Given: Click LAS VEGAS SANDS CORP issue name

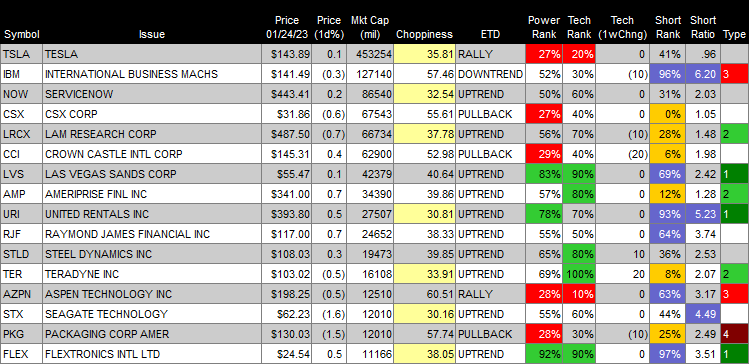Looking at the screenshot, I should coord(110,174).
